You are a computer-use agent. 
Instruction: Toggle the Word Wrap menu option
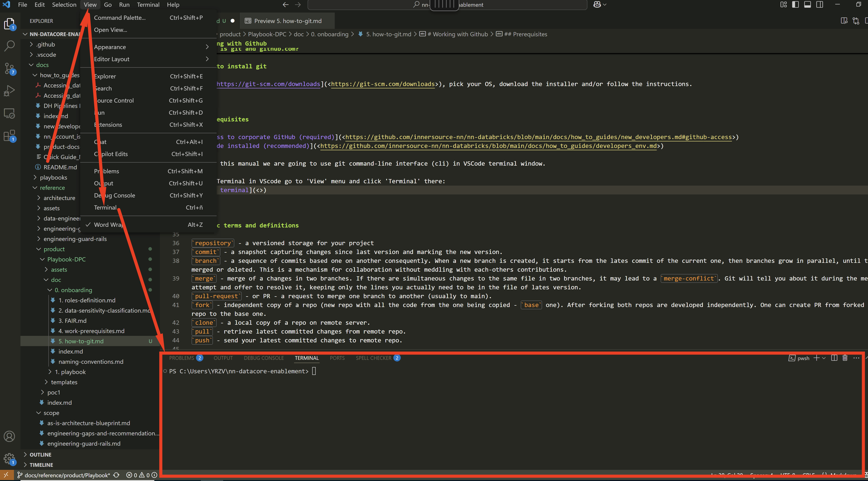pyautogui.click(x=148, y=224)
